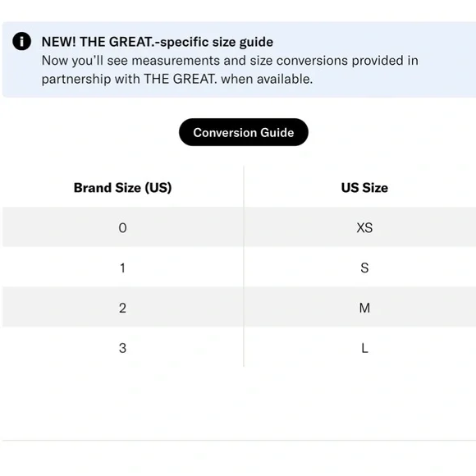The image size is (476, 476).
Task: Click the white space beside Conversion Guide pill
Action: pyautogui.click(x=391, y=132)
